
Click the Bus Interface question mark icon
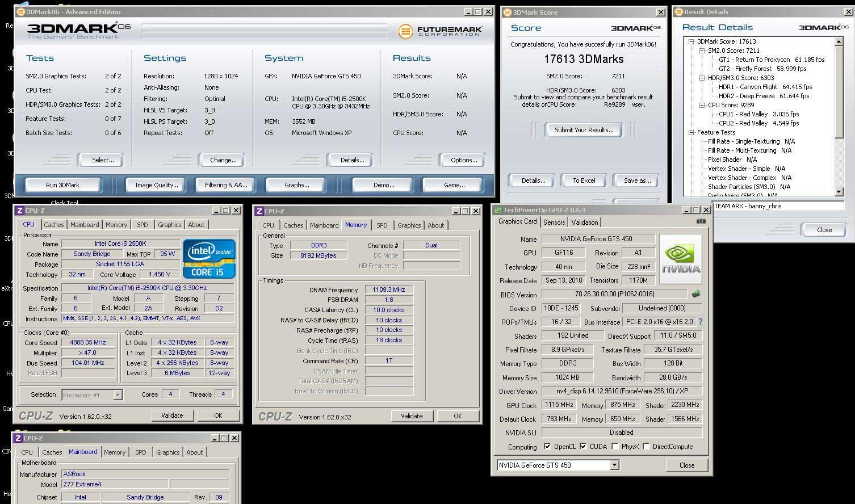click(701, 322)
